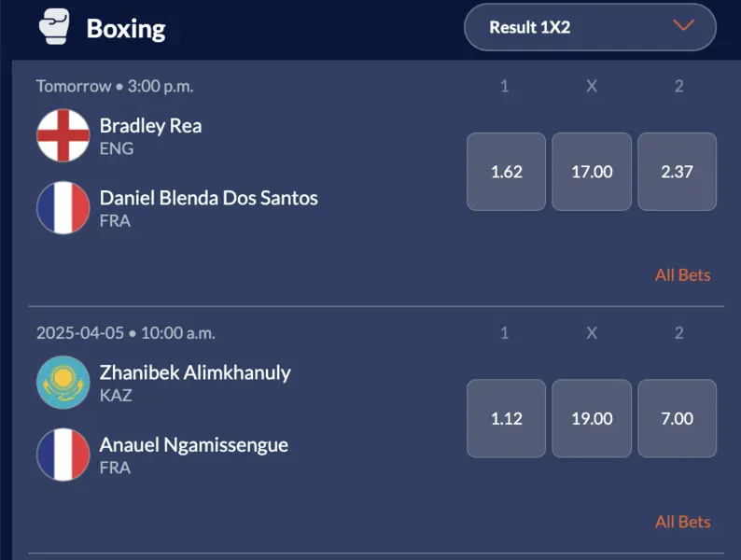This screenshot has width=741, height=560.
Task: Click the Boxing section heading
Action: (x=126, y=28)
